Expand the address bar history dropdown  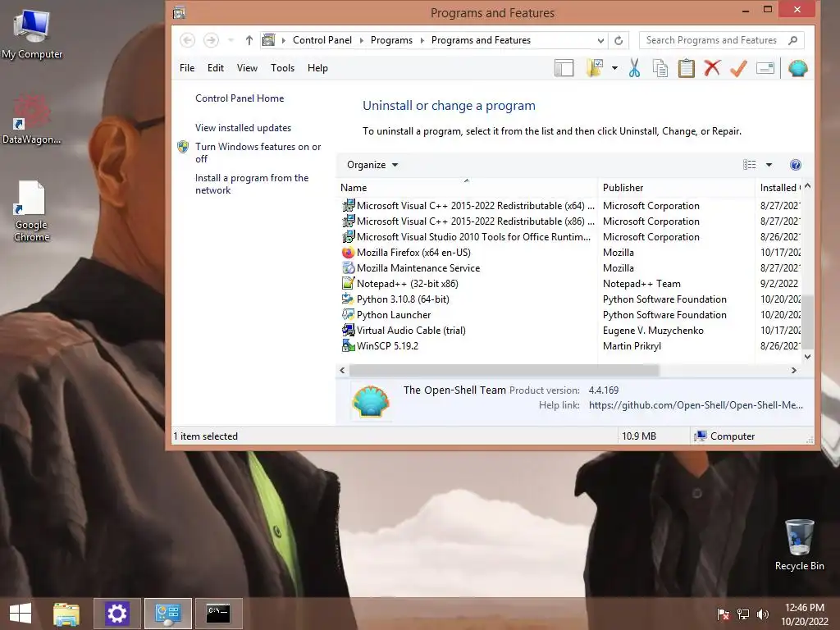point(600,40)
